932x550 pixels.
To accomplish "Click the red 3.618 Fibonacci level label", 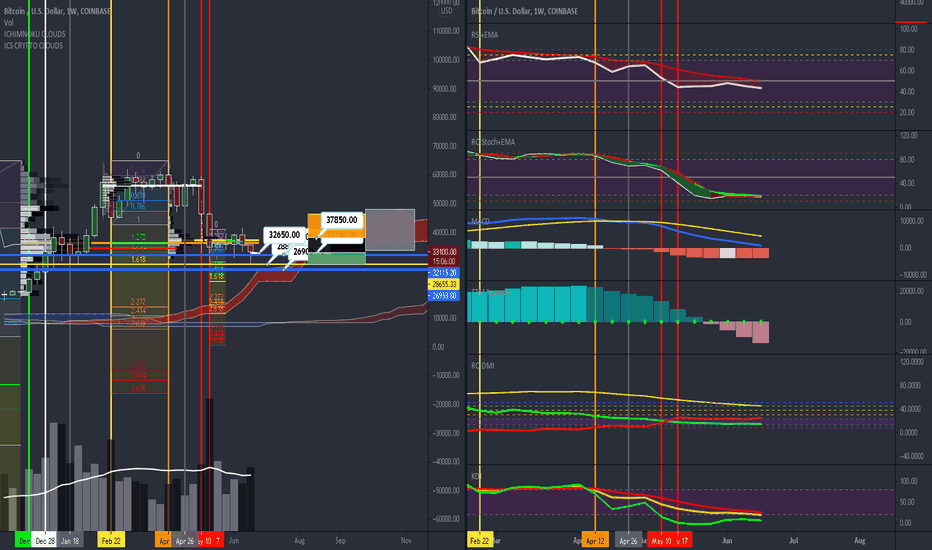I will (138, 388).
